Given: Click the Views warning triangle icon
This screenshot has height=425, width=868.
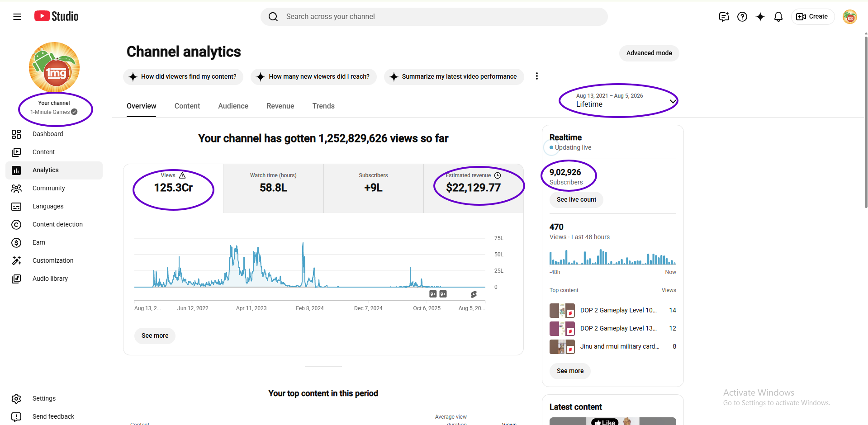Looking at the screenshot, I should [182, 175].
